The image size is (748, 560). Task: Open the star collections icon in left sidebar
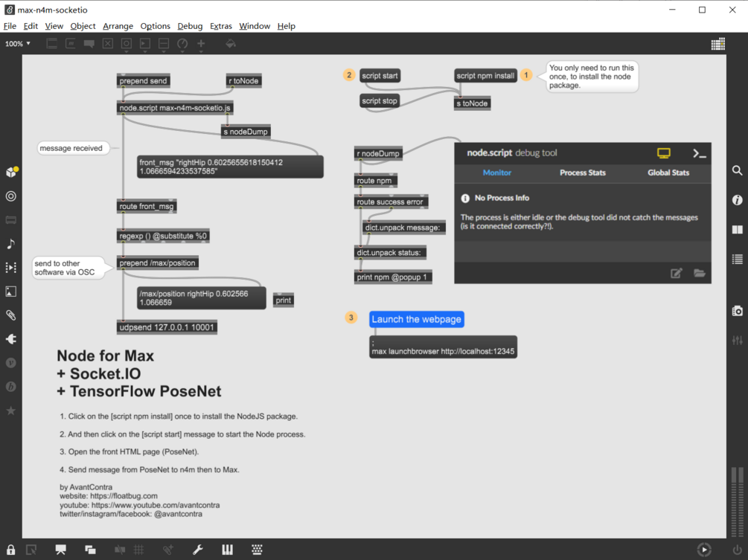click(11, 411)
